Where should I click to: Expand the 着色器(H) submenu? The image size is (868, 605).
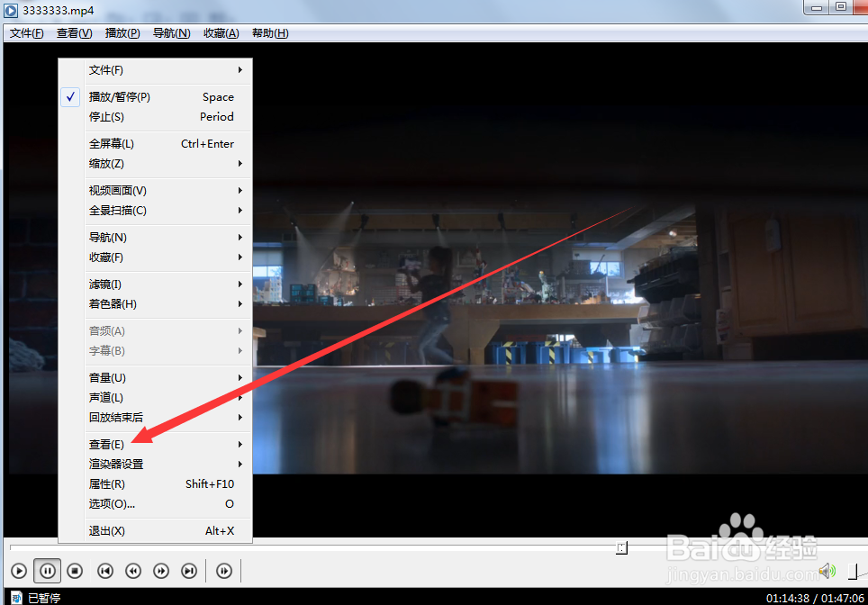pyautogui.click(x=155, y=304)
